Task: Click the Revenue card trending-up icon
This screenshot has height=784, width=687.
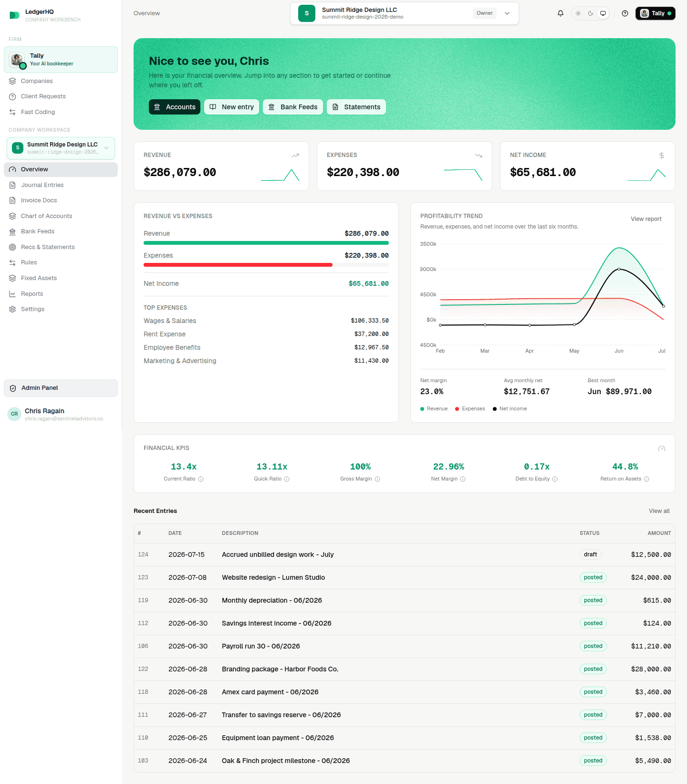Action: click(295, 156)
